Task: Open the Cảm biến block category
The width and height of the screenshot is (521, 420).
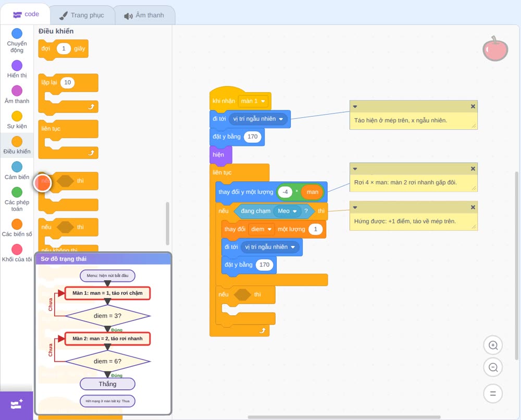Action: click(x=17, y=171)
